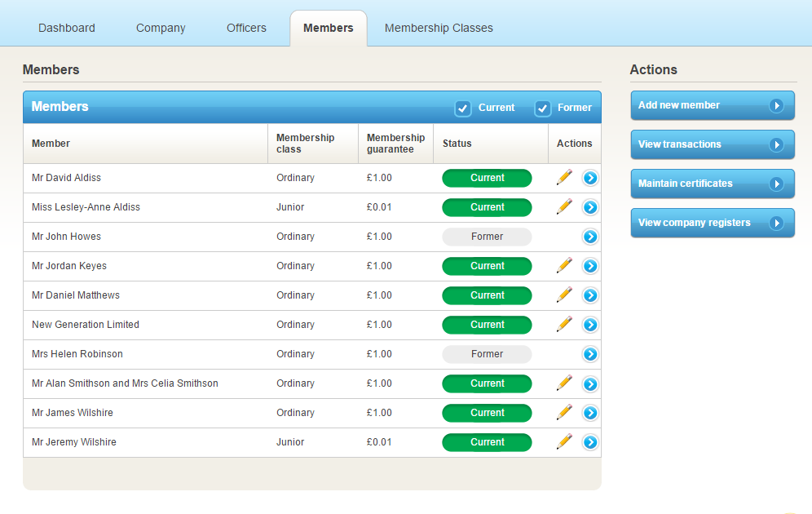The image size is (812, 514).
Task: Edit Miss Lesley-Anne Aldiss using pencil icon
Action: coord(564,206)
